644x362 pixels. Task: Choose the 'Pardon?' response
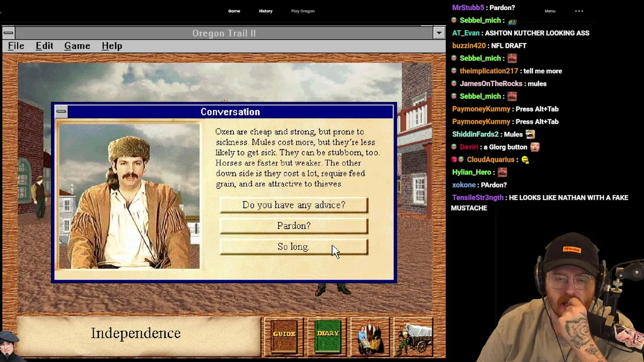(294, 226)
